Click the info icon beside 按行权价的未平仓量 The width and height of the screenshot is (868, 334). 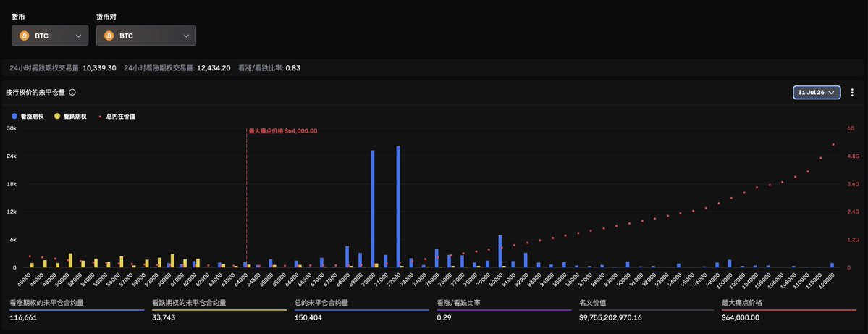(x=72, y=93)
